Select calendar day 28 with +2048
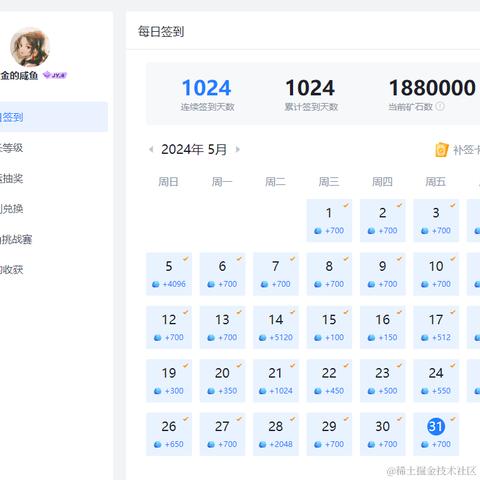The height and width of the screenshot is (480, 480). 276,434
